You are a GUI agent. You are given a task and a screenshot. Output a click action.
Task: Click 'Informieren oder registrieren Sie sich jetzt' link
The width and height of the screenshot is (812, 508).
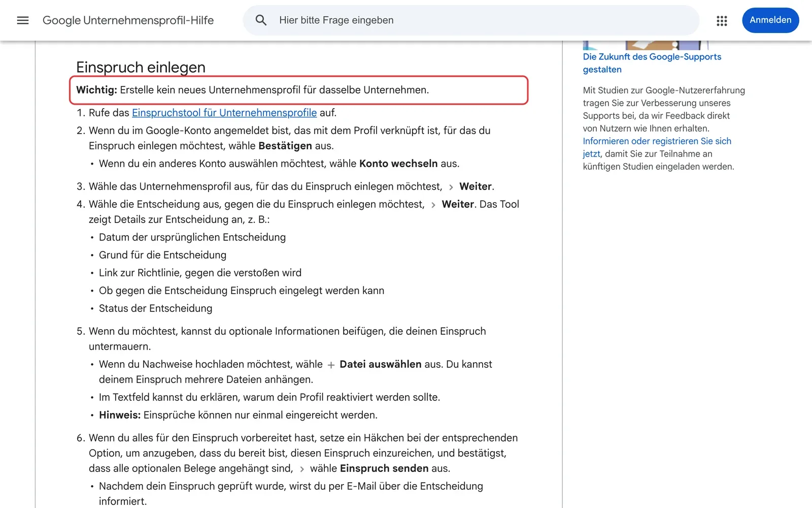(657, 147)
